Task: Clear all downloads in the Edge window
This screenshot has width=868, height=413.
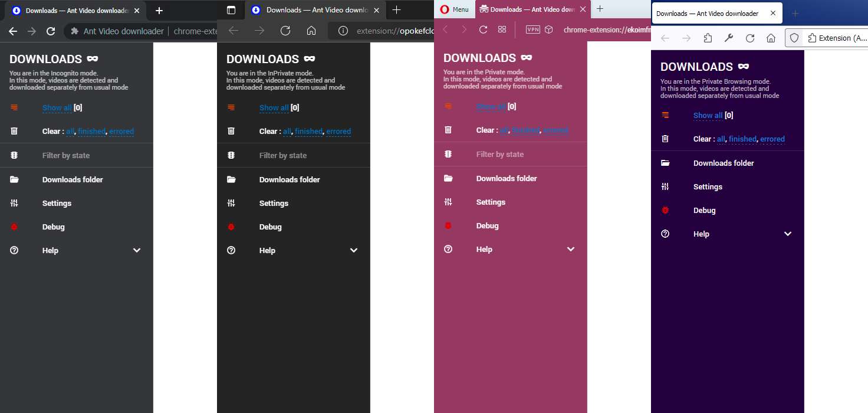Action: (287, 132)
